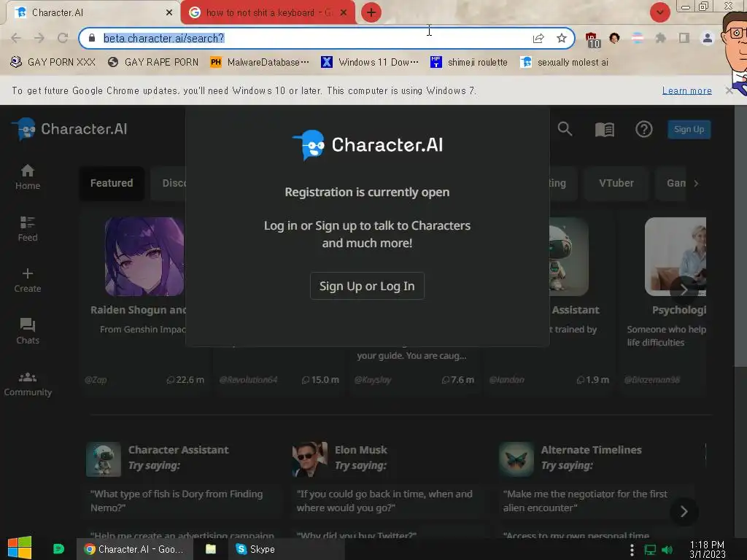Open the red tab search dropdown
Screen dimensions: 747x560
pyautogui.click(x=659, y=12)
